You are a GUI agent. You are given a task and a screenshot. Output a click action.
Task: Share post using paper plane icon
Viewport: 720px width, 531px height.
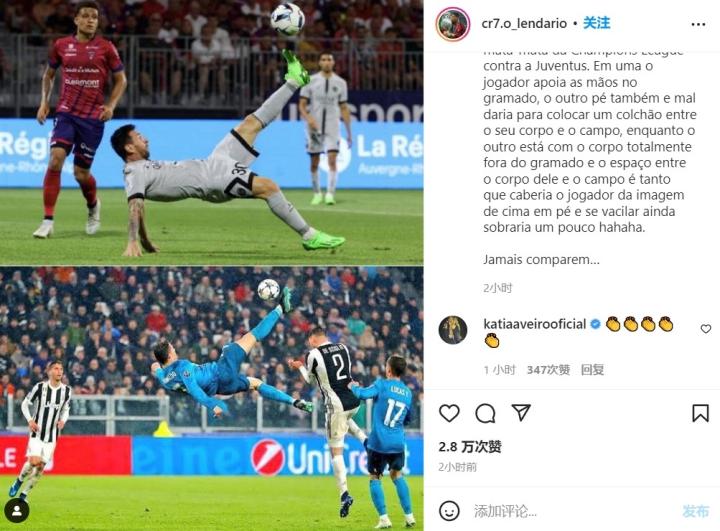[521, 412]
